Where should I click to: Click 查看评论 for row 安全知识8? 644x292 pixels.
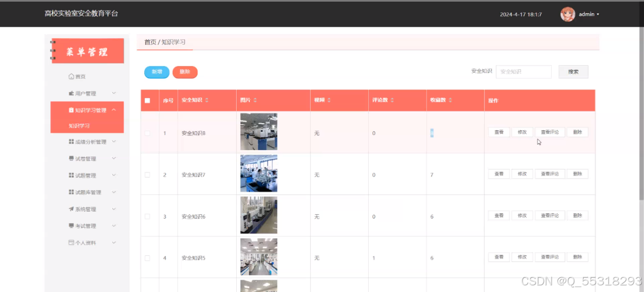point(550,132)
